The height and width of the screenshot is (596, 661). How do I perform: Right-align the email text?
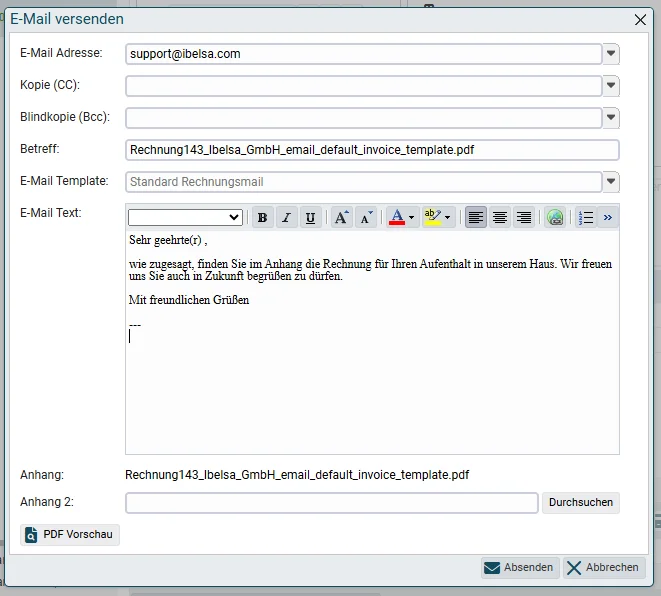click(x=524, y=217)
